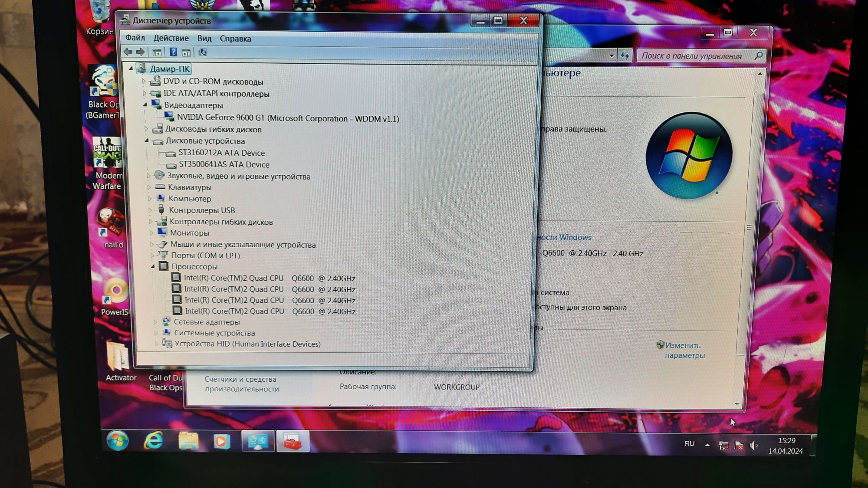868x488 pixels.
Task: Click the Scan for hardware changes toolbar icon
Action: click(x=203, y=52)
